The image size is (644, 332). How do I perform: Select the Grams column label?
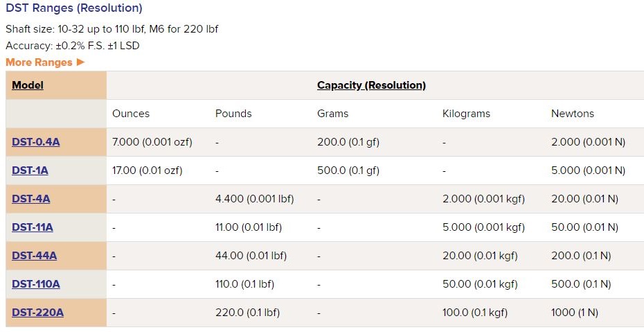pos(332,114)
